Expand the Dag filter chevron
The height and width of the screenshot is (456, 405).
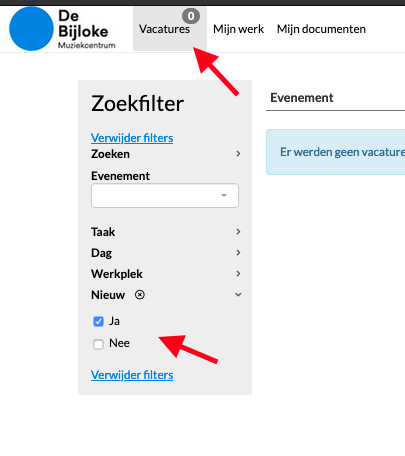(238, 253)
